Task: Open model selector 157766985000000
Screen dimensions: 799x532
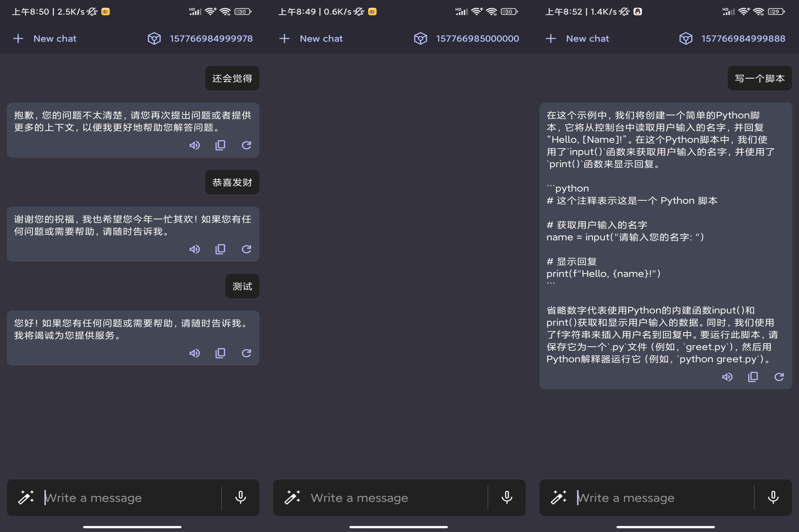Action: click(477, 39)
